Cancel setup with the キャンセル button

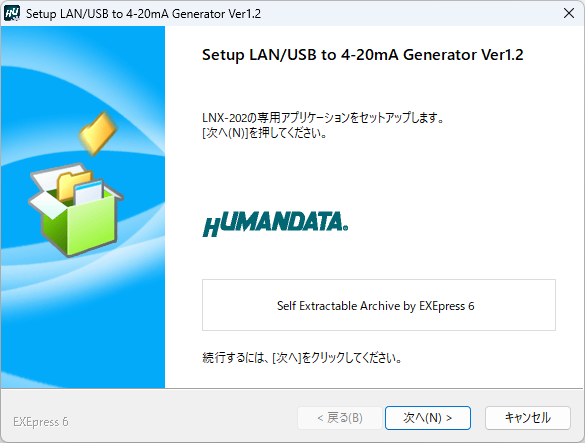coord(528,418)
